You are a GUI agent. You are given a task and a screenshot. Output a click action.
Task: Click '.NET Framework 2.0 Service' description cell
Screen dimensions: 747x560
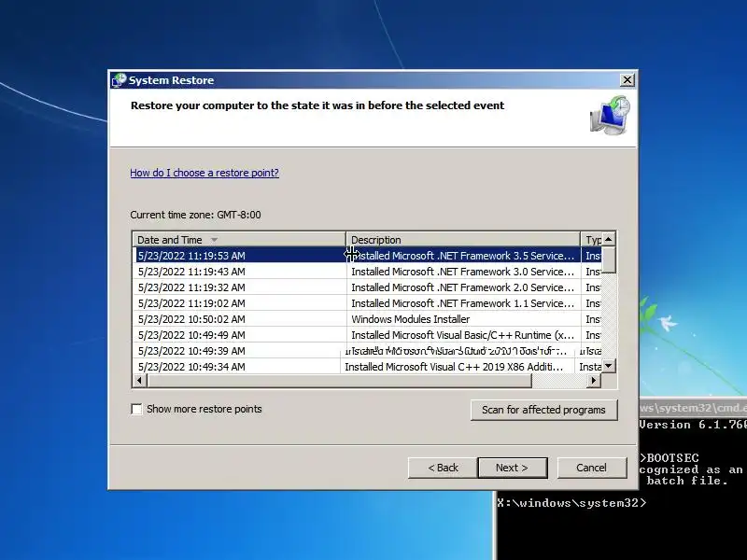pos(462,287)
